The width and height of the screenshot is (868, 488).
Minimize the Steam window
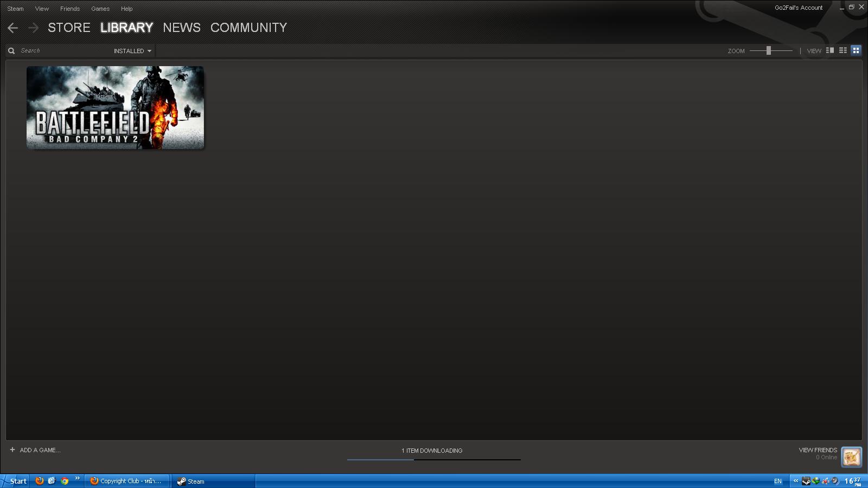(842, 8)
